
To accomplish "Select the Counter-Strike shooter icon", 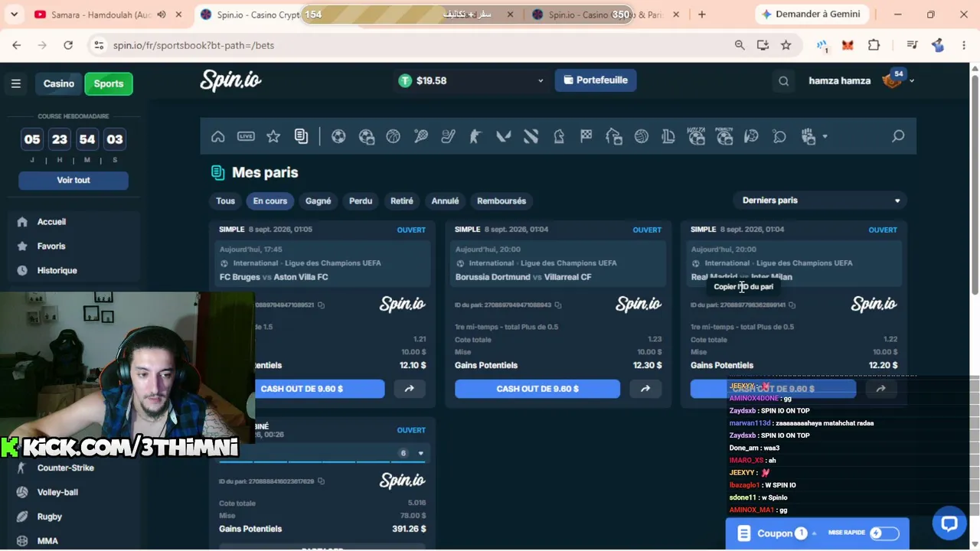I will tap(475, 136).
